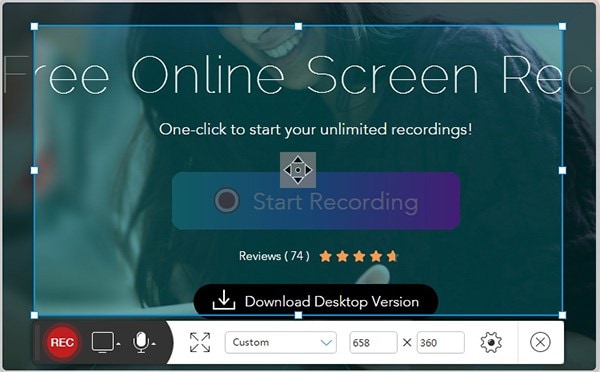This screenshot has height=372, width=600.
Task: Open settings with the gear icon
Action: [x=491, y=342]
